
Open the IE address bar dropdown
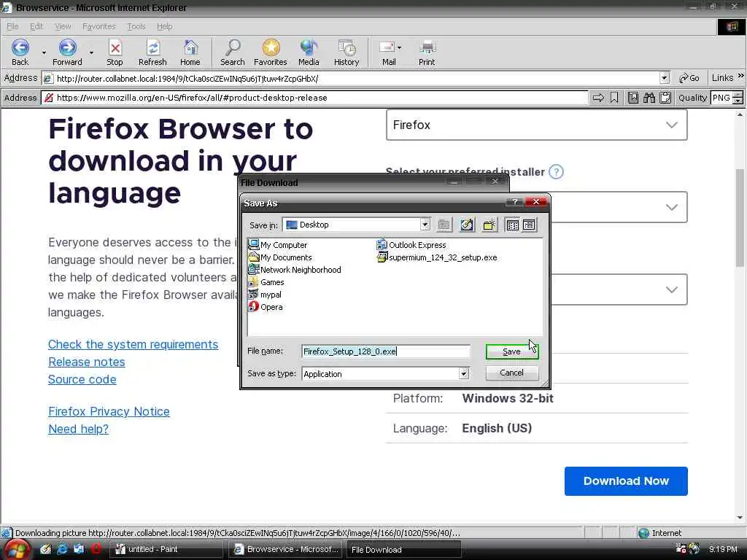click(665, 78)
